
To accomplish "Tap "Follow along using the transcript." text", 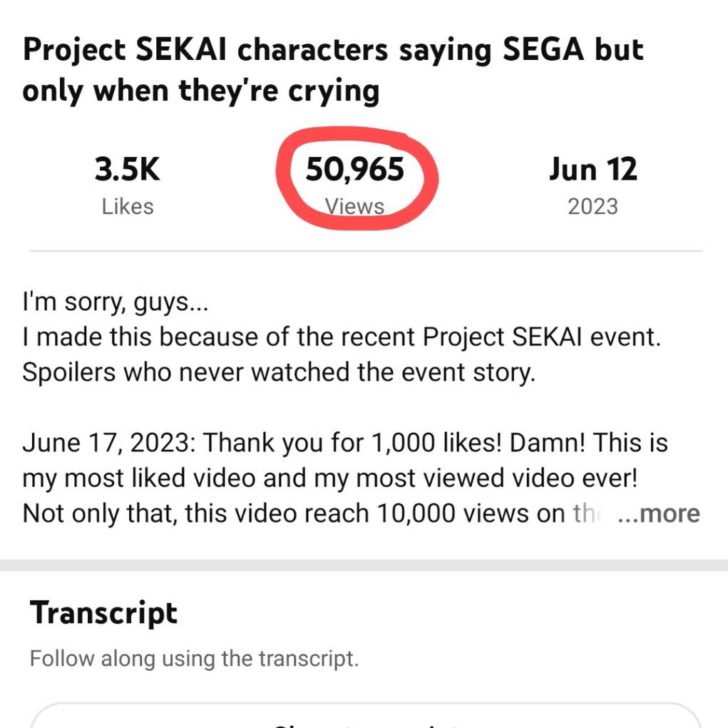I will click(193, 658).
